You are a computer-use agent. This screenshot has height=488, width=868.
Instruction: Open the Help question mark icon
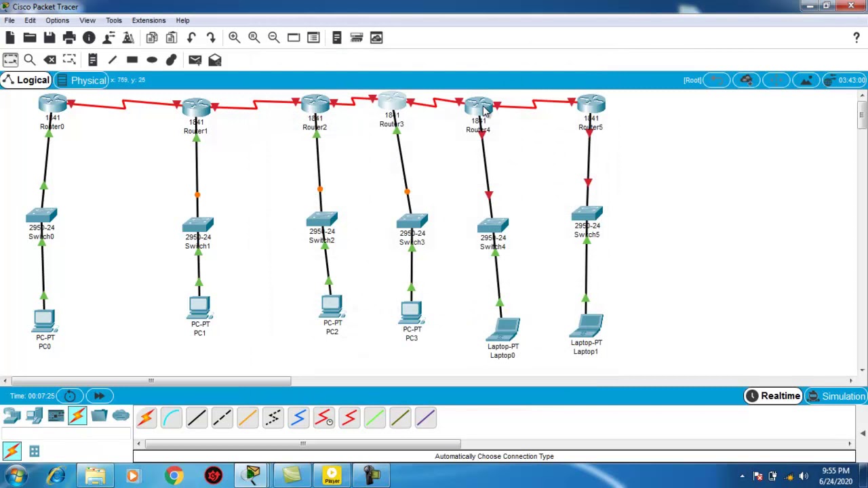[x=856, y=38]
